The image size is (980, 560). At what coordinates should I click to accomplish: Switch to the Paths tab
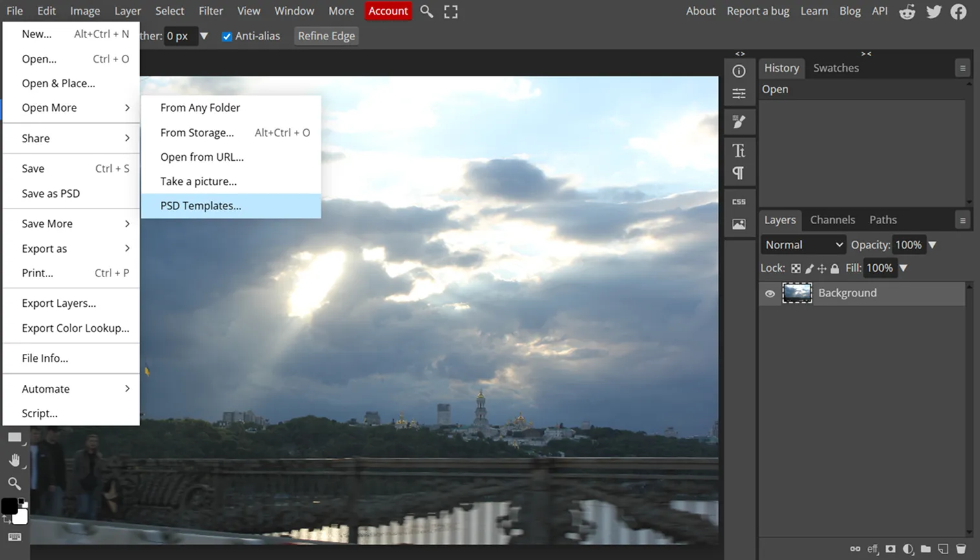pyautogui.click(x=883, y=220)
